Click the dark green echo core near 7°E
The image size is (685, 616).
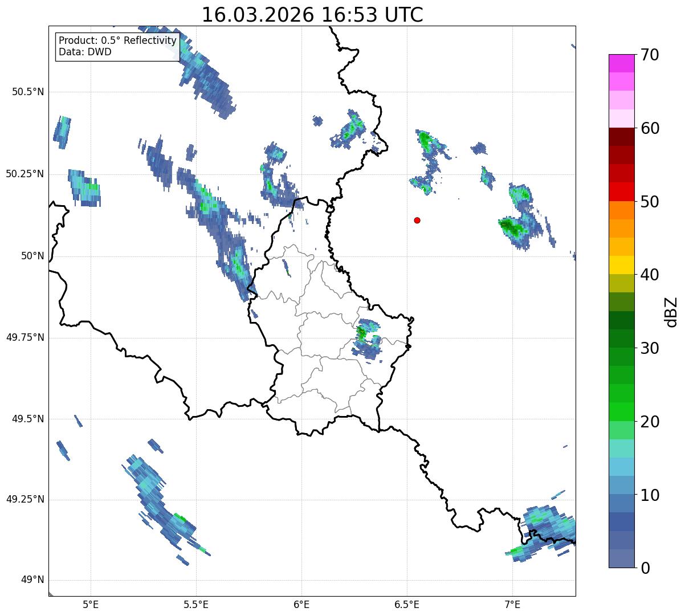click(512, 227)
